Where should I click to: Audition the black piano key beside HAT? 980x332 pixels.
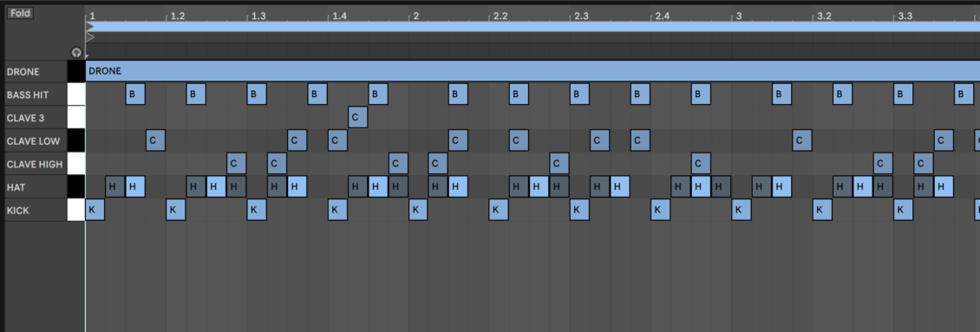76,187
